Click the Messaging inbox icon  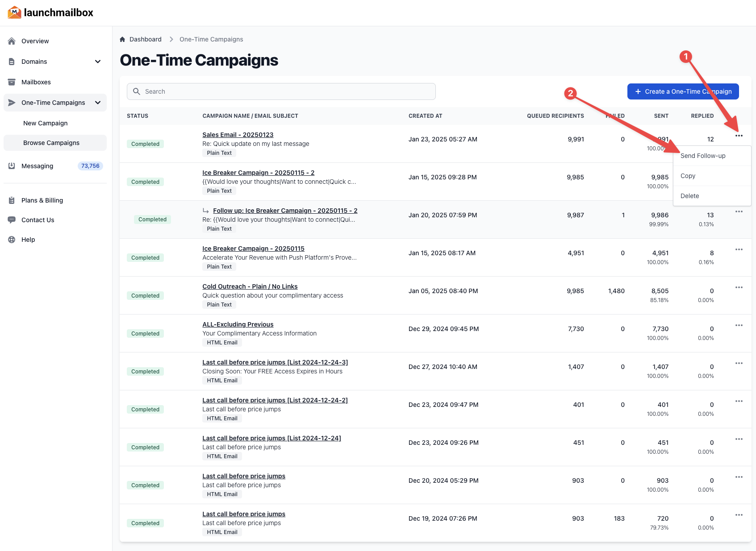[12, 166]
